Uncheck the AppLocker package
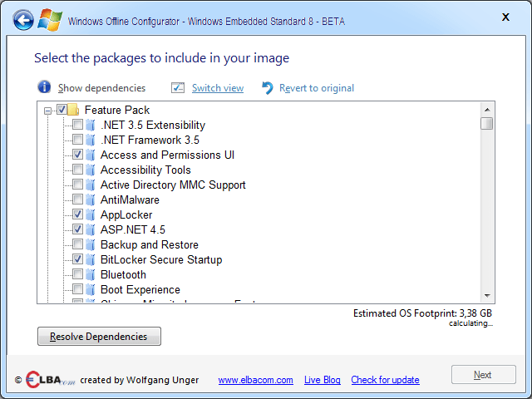 click(77, 214)
